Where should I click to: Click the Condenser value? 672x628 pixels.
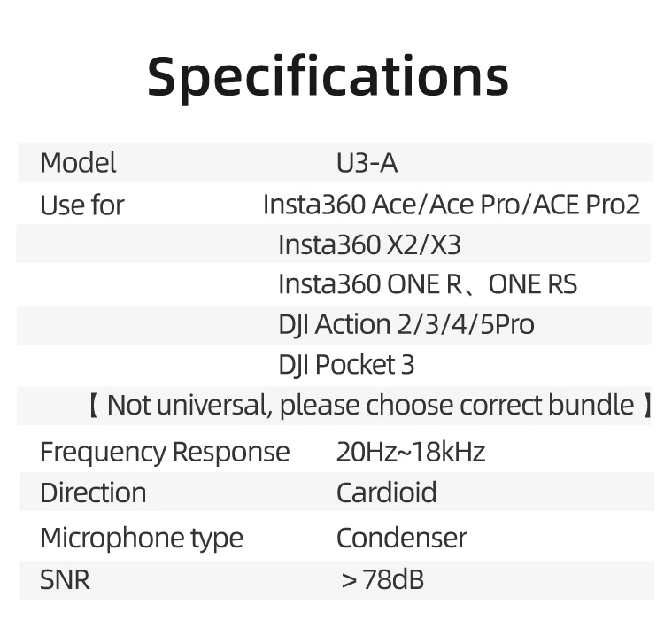click(402, 538)
